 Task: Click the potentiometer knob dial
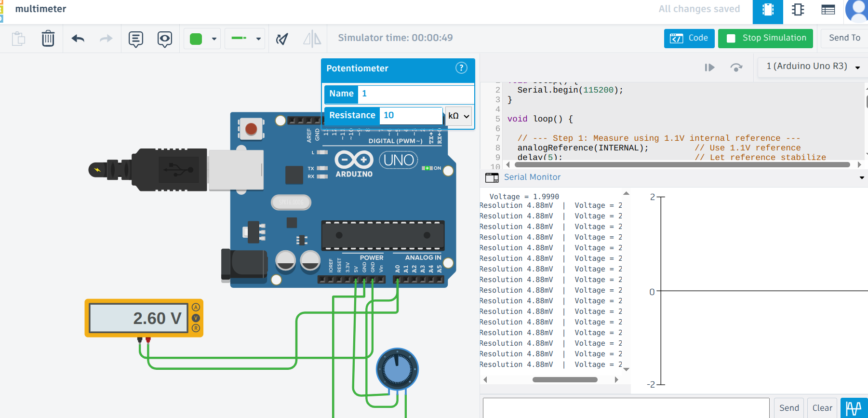[x=397, y=369]
